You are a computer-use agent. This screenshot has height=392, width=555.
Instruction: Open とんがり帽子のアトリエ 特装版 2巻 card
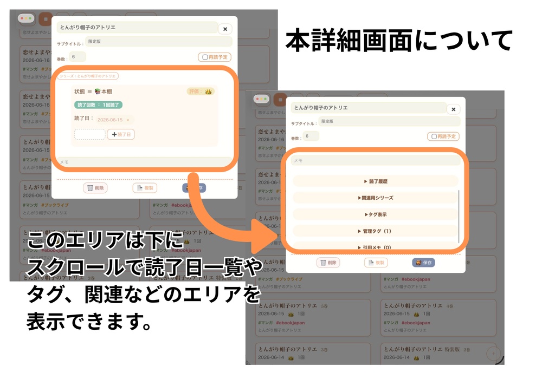[438, 354]
